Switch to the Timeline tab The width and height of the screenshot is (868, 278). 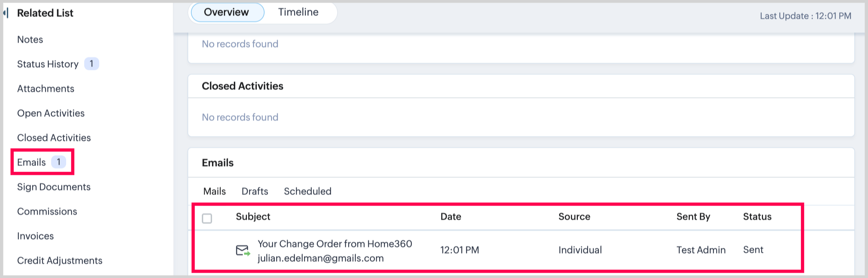click(298, 12)
